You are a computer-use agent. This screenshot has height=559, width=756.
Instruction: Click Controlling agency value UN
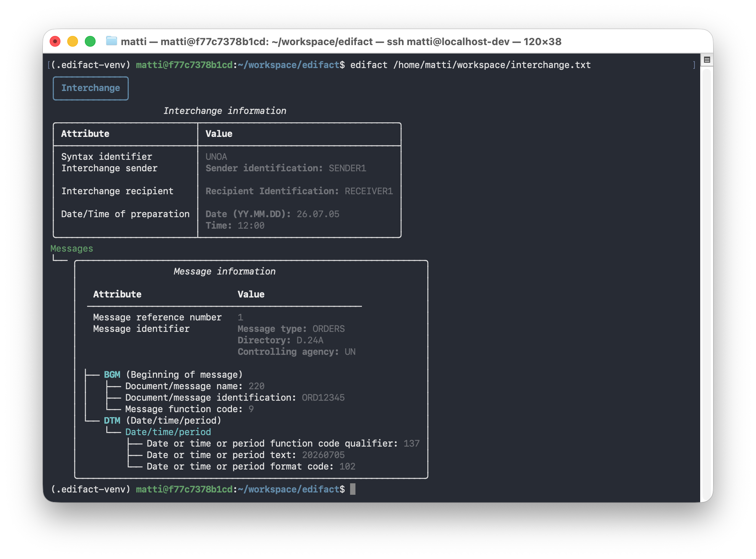[350, 352]
